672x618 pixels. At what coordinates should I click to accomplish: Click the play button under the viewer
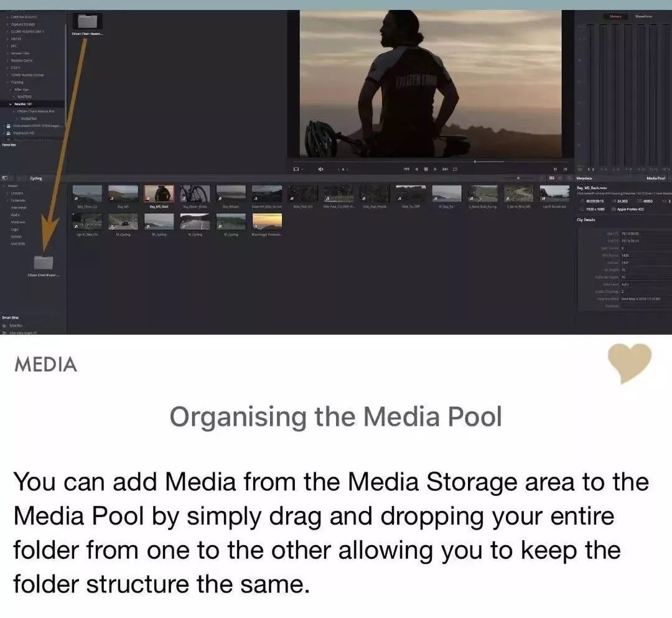[x=435, y=169]
